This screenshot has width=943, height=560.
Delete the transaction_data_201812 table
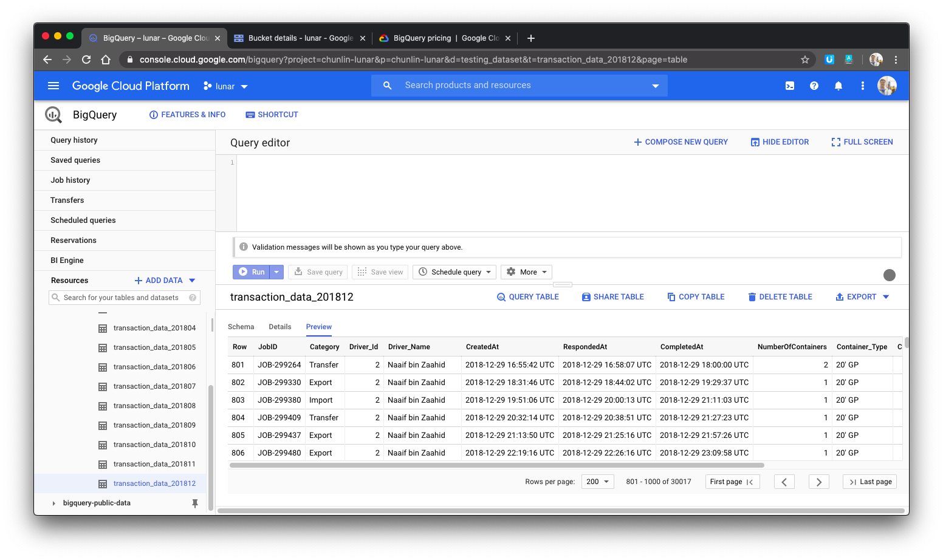pyautogui.click(x=780, y=296)
